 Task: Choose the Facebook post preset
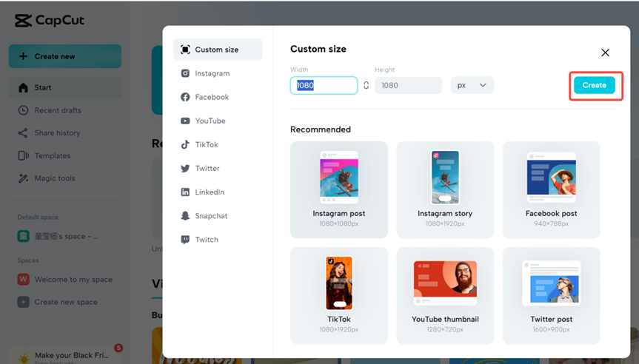pos(552,189)
